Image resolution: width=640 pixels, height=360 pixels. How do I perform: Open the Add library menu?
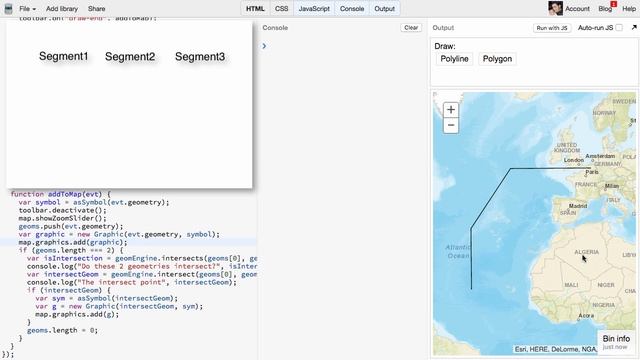coord(62,9)
